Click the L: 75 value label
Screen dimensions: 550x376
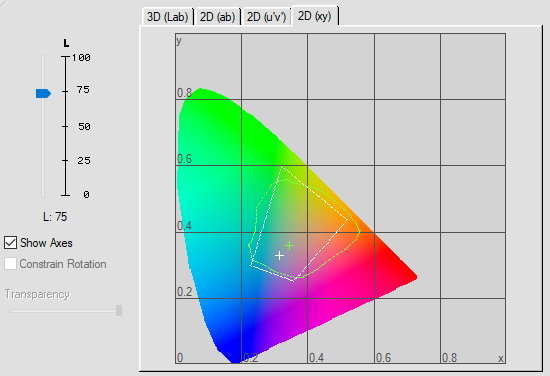pos(55,217)
